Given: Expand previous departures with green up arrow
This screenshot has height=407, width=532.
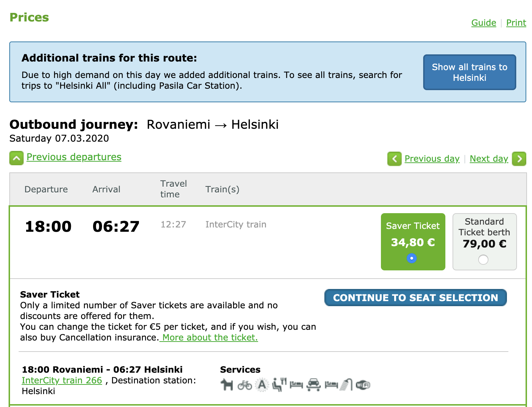Looking at the screenshot, I should pos(16,158).
